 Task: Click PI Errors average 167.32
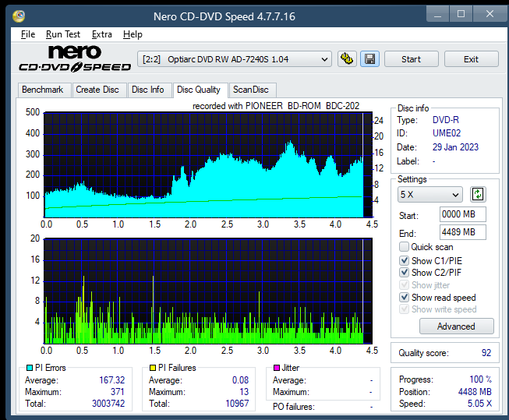point(111,380)
